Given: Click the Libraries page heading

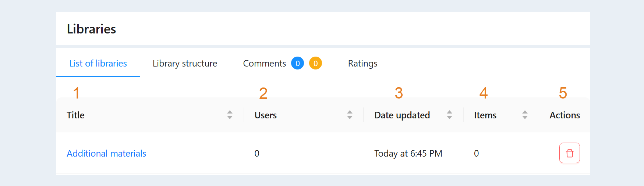Looking at the screenshot, I should coord(91,29).
